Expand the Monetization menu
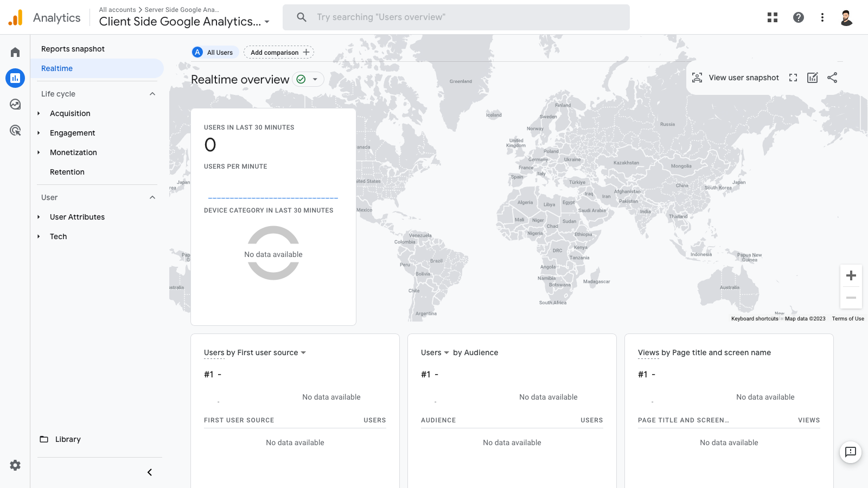Screen dimensions: 868x488 tap(39, 152)
